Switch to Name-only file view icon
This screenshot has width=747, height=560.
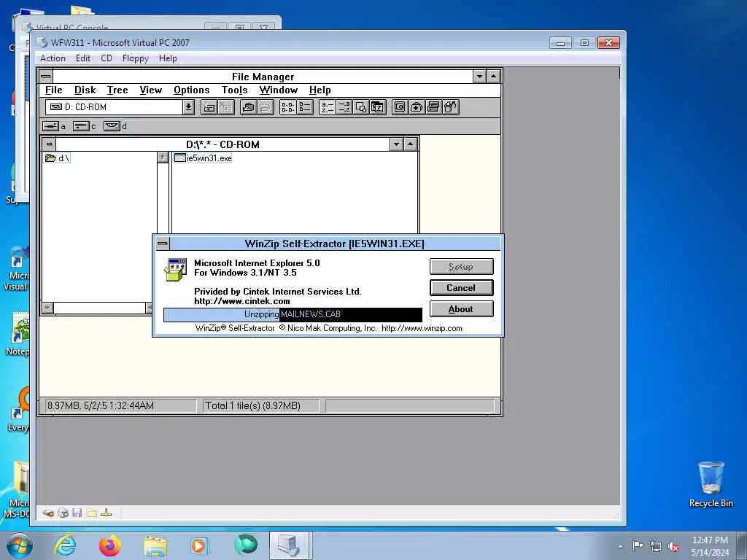[x=287, y=107]
